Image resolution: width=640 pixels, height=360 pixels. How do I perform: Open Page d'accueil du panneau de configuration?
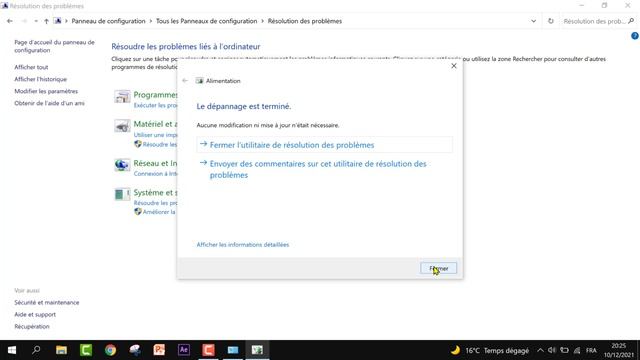54,46
